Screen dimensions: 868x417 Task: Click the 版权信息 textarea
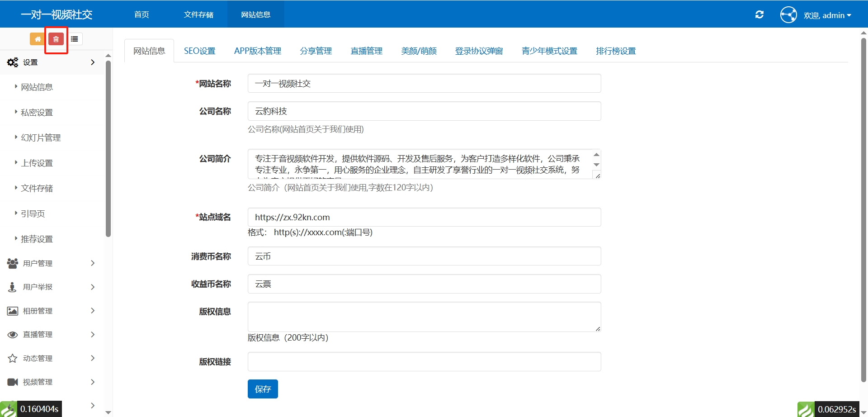[424, 317]
